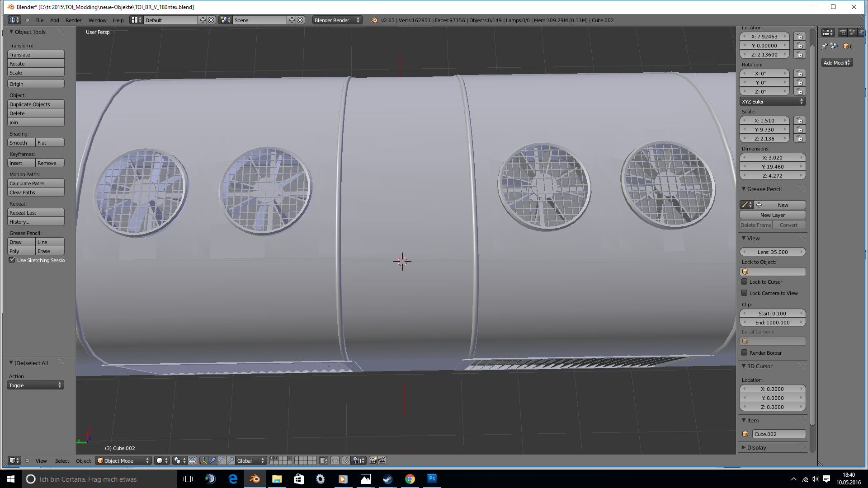Click the Duplicate Objects button

tap(36, 104)
